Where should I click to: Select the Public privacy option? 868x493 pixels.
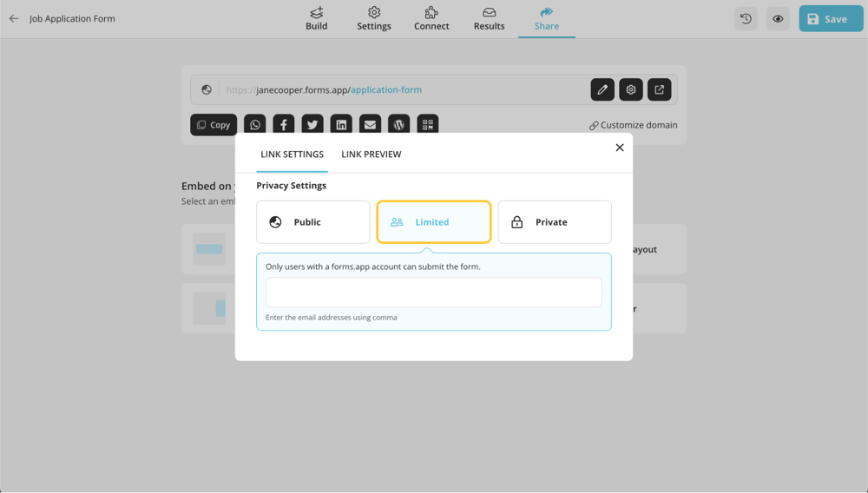pyautogui.click(x=312, y=222)
